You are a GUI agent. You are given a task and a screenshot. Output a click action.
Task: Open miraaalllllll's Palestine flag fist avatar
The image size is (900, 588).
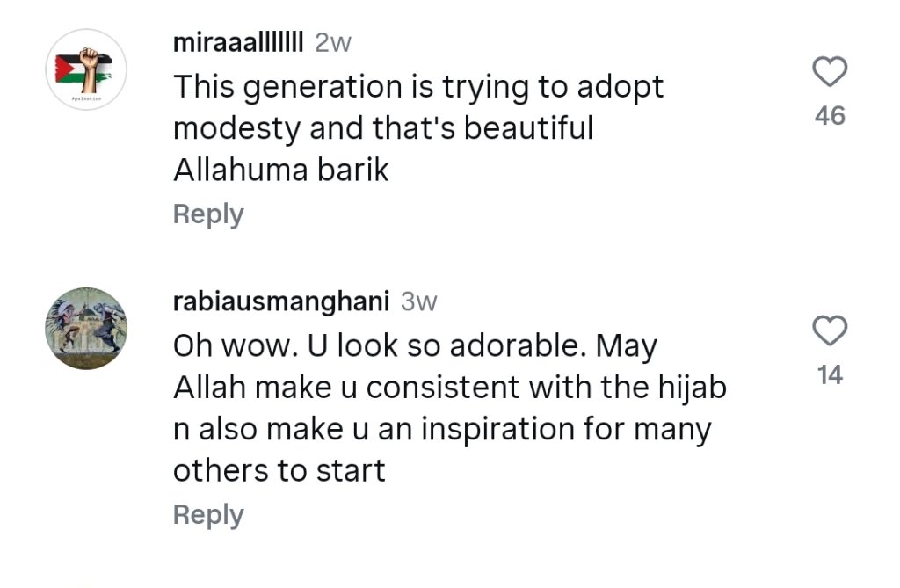[x=86, y=69]
